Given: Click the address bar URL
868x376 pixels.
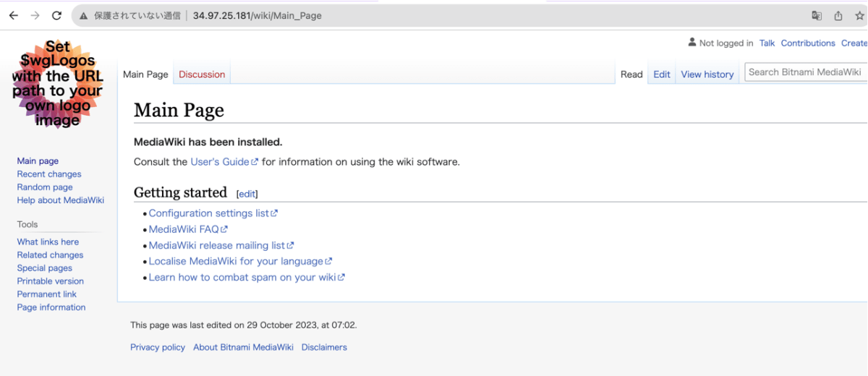Looking at the screenshot, I should pyautogui.click(x=258, y=15).
